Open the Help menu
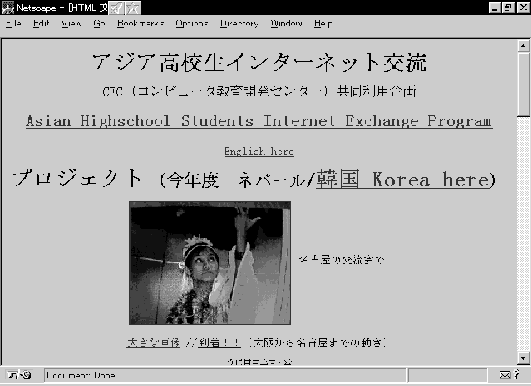Image resolution: width=531 pixels, height=386 pixels. [x=322, y=23]
